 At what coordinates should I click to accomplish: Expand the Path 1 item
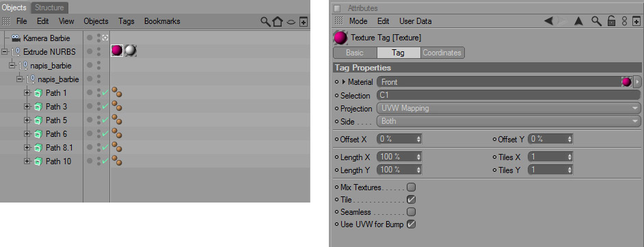pos(27,93)
